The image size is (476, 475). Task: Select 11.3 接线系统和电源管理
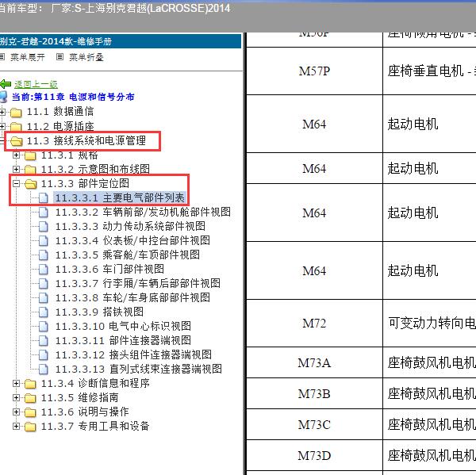86,140
